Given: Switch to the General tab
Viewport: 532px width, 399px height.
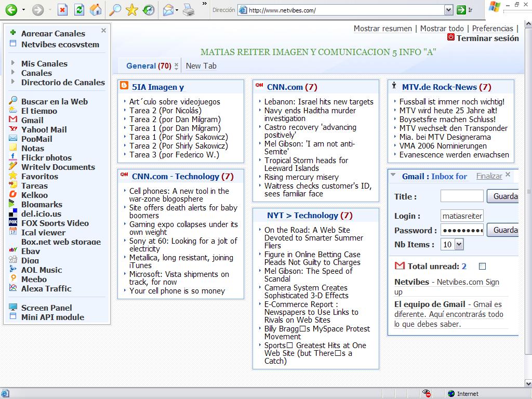Looking at the screenshot, I should coord(149,66).
